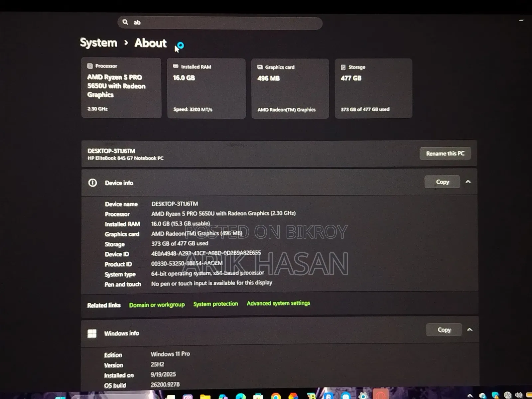Select the Edition value 'Windows 11 Pro'
The width and height of the screenshot is (532, 399).
pos(170,354)
